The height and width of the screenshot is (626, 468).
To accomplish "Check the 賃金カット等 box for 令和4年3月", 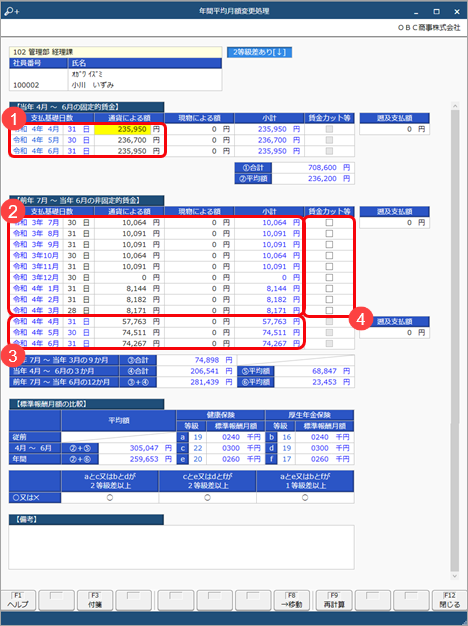I will click(x=329, y=310).
